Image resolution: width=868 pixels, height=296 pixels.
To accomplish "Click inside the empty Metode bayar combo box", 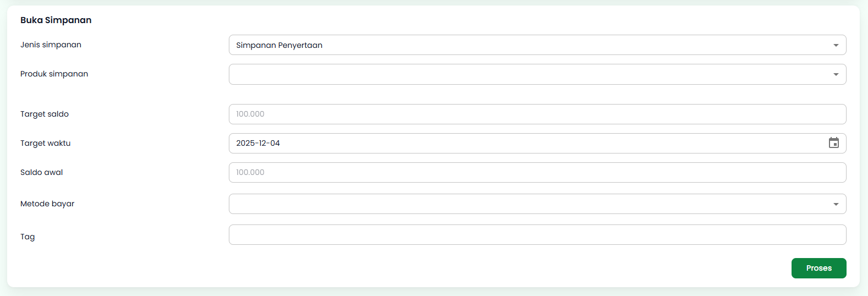I will click(x=528, y=204).
